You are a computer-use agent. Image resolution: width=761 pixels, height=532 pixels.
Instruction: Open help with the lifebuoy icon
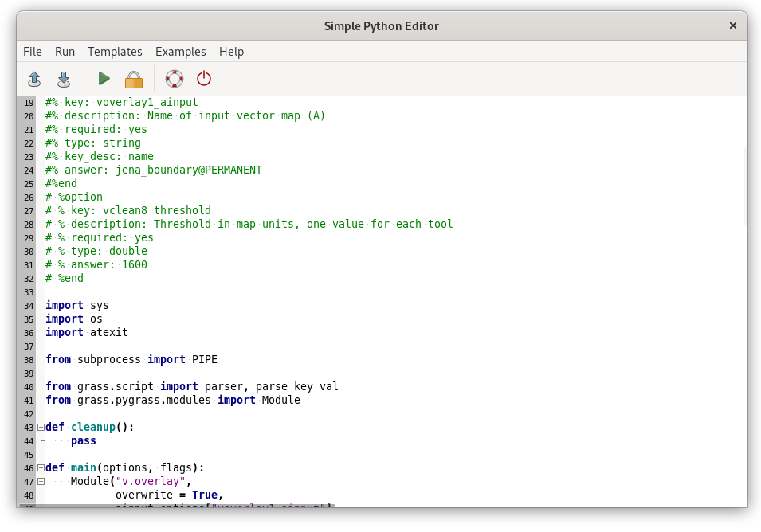(x=175, y=79)
